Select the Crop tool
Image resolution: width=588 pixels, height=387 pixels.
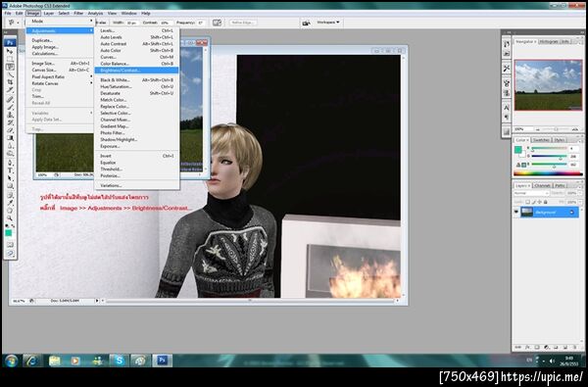(10, 82)
